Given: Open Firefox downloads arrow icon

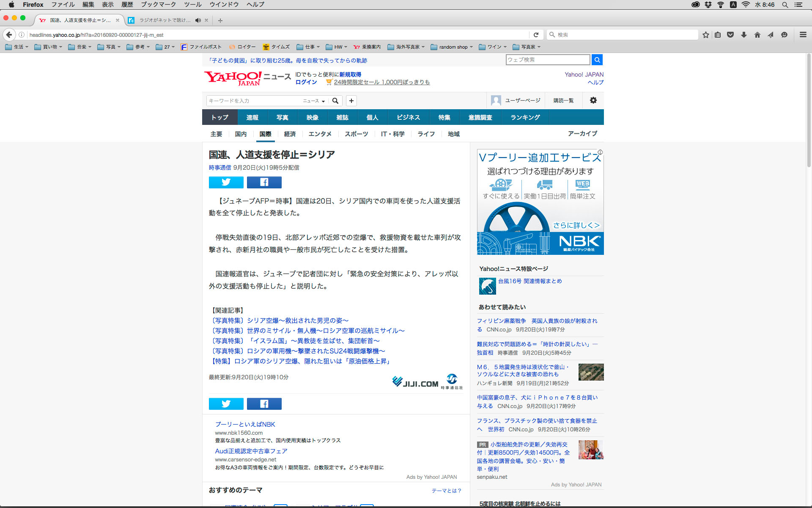Looking at the screenshot, I should [743, 35].
